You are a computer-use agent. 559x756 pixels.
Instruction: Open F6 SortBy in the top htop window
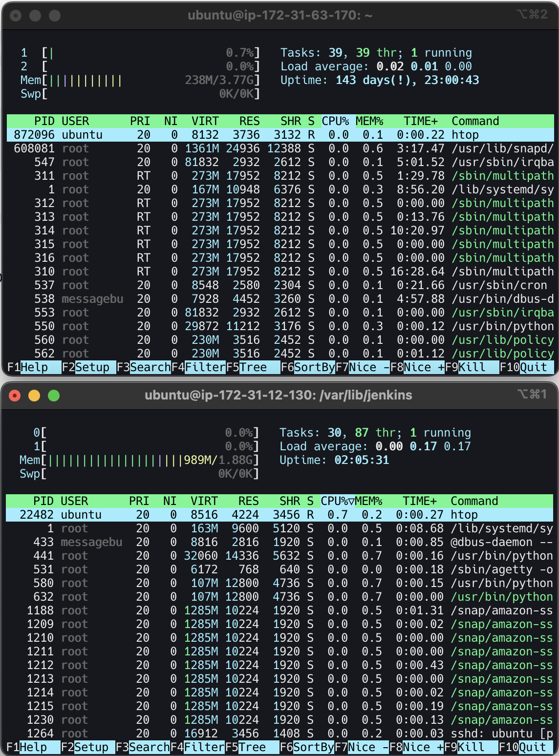point(308,367)
